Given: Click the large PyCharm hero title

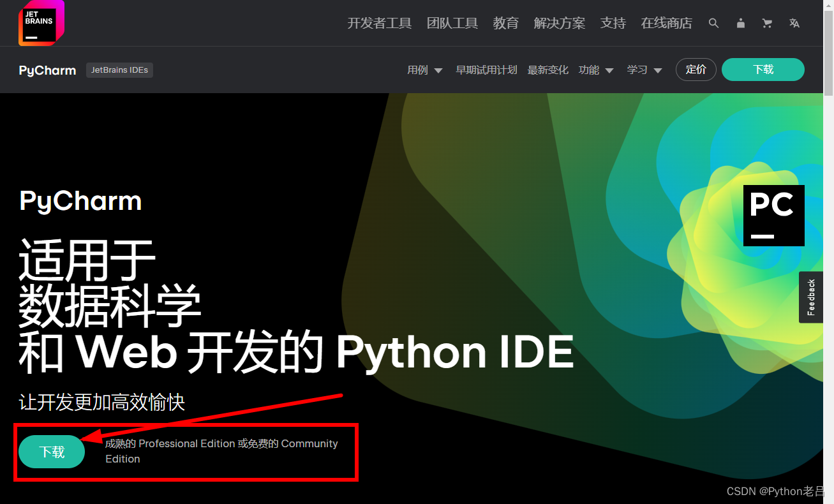Looking at the screenshot, I should pyautogui.click(x=80, y=201).
